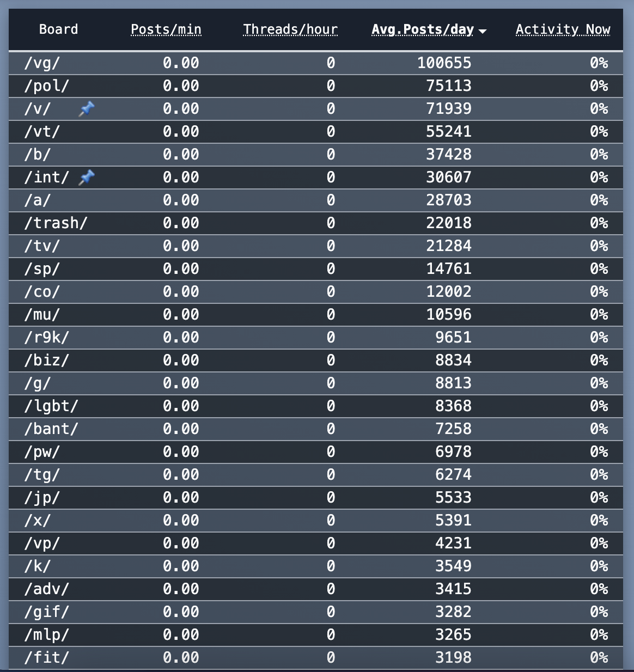Viewport: 634px width, 672px height.
Task: Select the /vt/ board row
Action: 316,132
